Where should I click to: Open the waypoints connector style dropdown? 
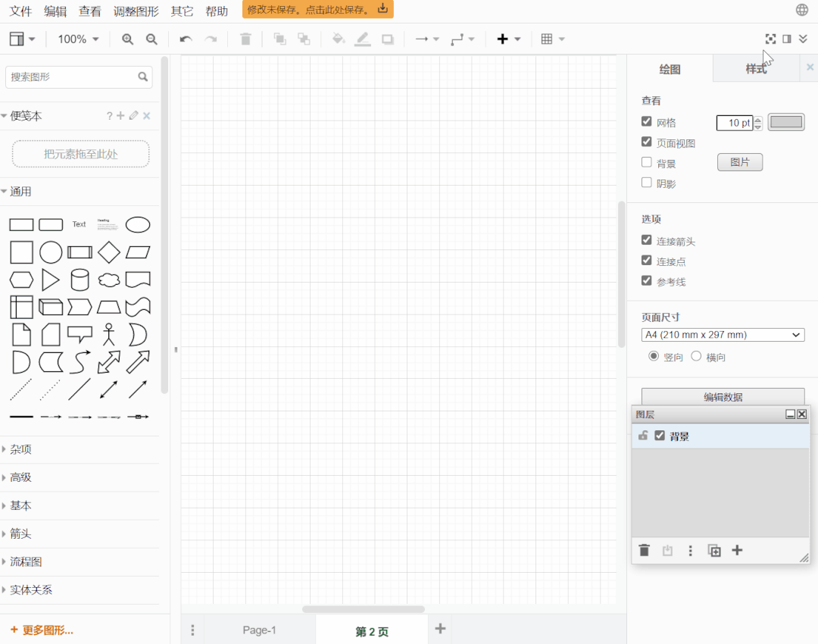(463, 39)
